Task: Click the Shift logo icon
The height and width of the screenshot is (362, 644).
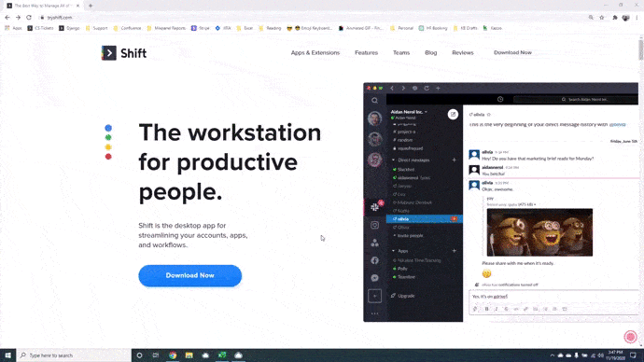Action: 109,53
